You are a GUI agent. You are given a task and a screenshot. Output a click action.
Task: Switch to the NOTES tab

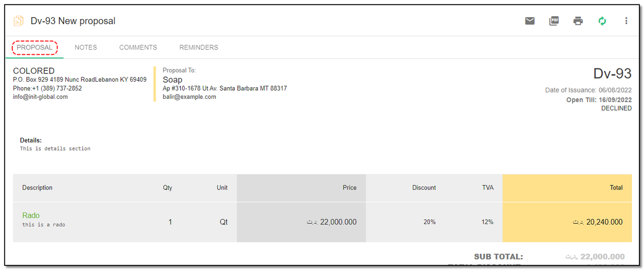[x=86, y=47]
